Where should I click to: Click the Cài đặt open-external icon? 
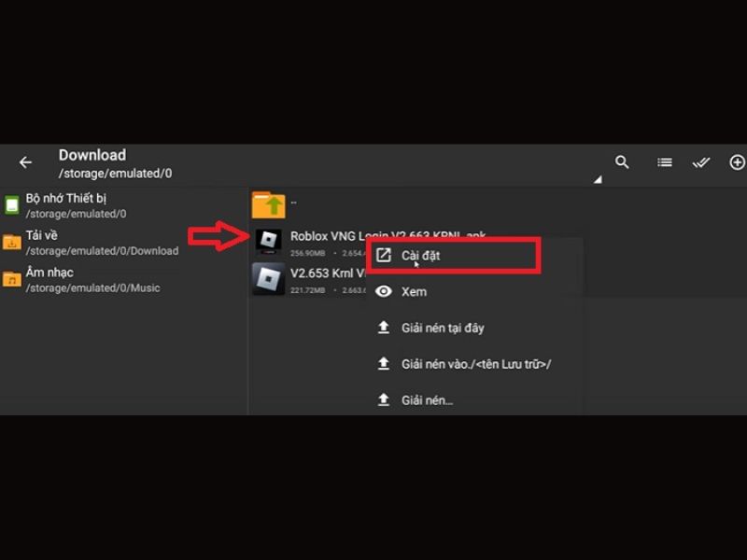[x=384, y=255]
